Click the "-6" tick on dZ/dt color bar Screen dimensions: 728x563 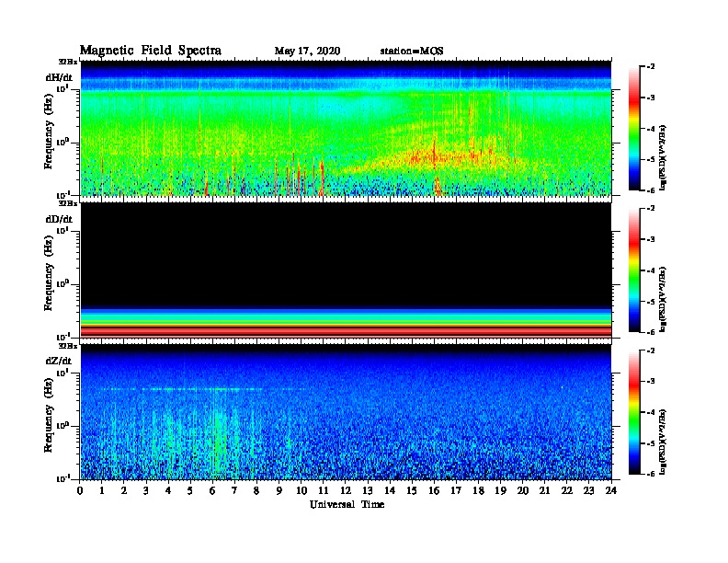point(651,474)
